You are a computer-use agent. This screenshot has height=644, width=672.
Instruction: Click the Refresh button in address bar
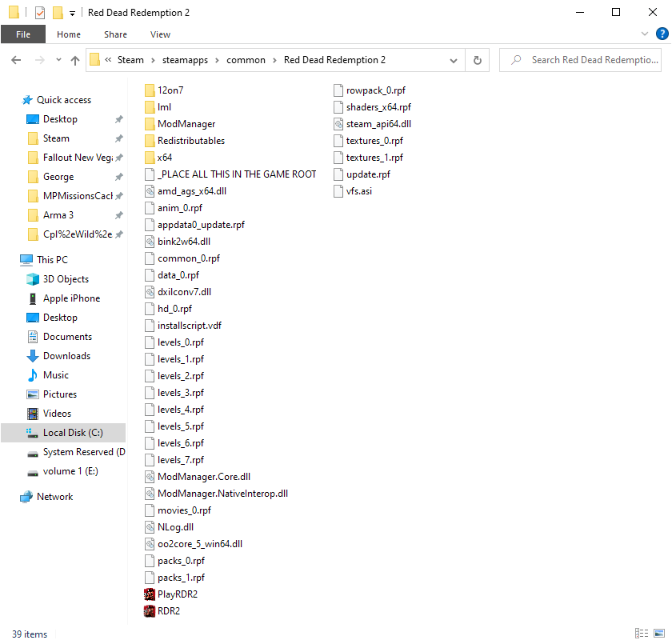click(478, 60)
